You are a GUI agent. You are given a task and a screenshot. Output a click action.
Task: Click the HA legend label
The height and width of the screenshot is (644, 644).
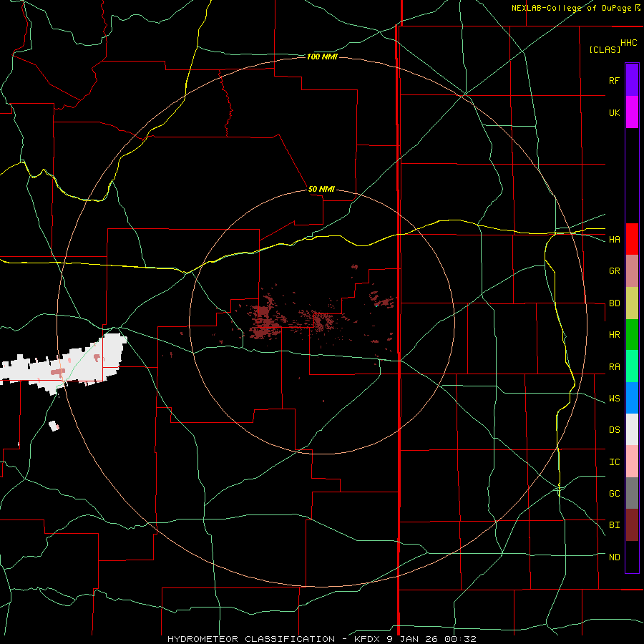click(614, 239)
